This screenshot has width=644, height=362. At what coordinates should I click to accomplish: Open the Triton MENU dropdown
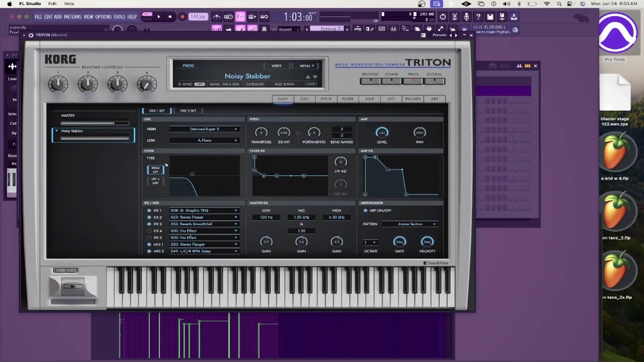(x=306, y=66)
